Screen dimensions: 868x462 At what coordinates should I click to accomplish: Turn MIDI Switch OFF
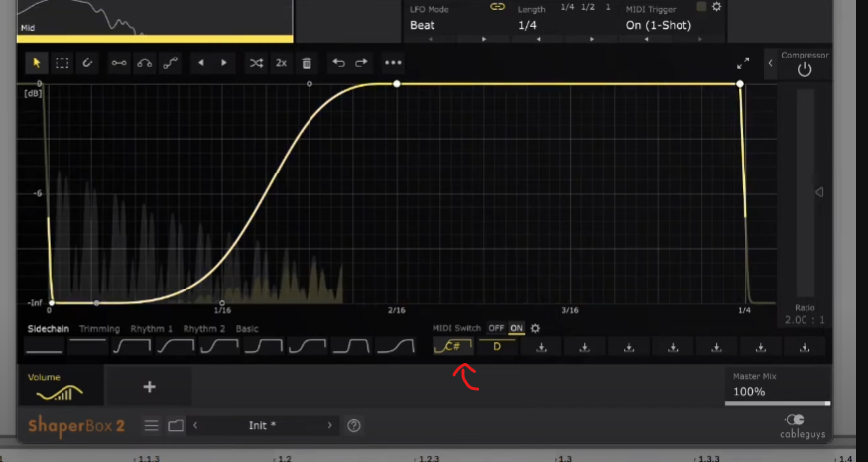pyautogui.click(x=496, y=328)
